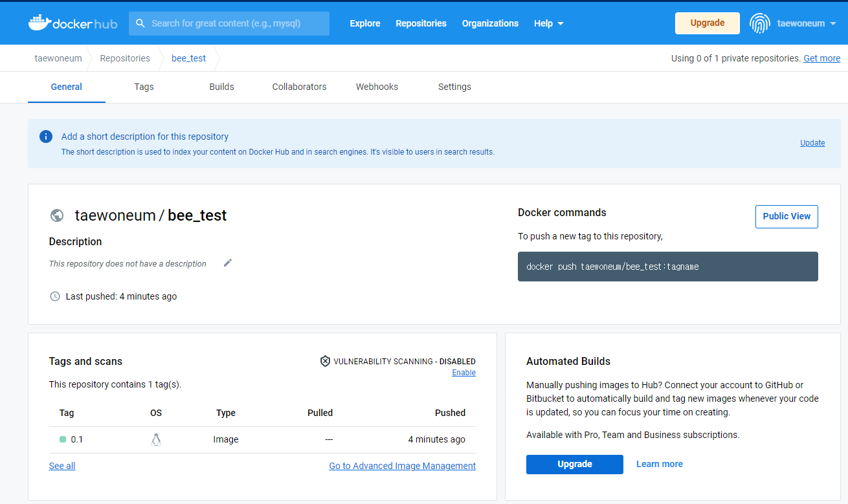Image resolution: width=848 pixels, height=504 pixels.
Task: Open Advanced Image Management
Action: 402,466
